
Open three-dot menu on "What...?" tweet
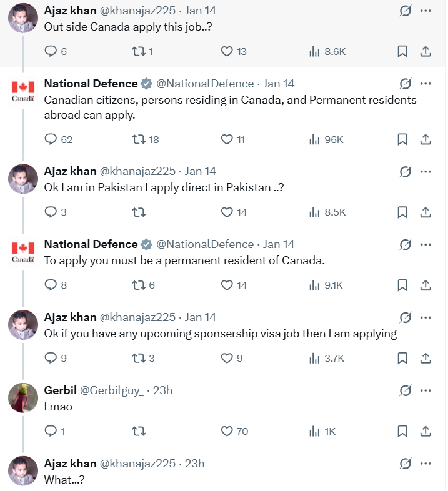pyautogui.click(x=426, y=463)
